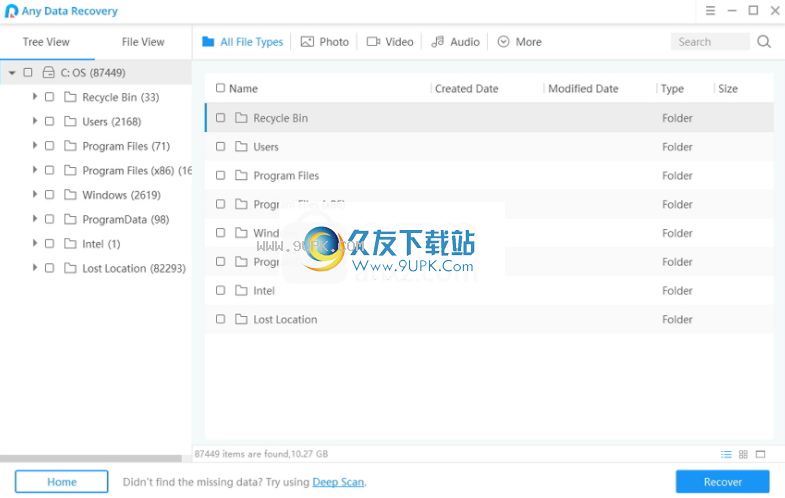Click the Folder type cell for Intel
Image resolution: width=785 pixels, height=498 pixels.
677,290
